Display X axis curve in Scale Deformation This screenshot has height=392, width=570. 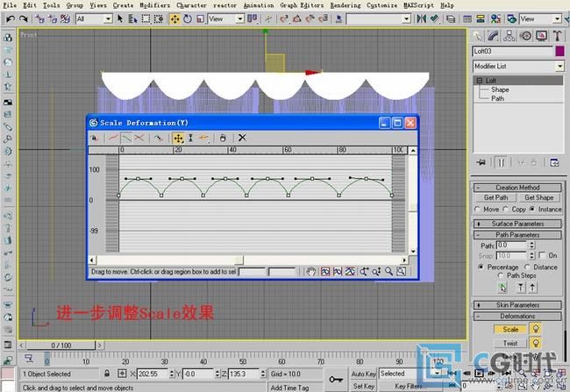[114, 139]
